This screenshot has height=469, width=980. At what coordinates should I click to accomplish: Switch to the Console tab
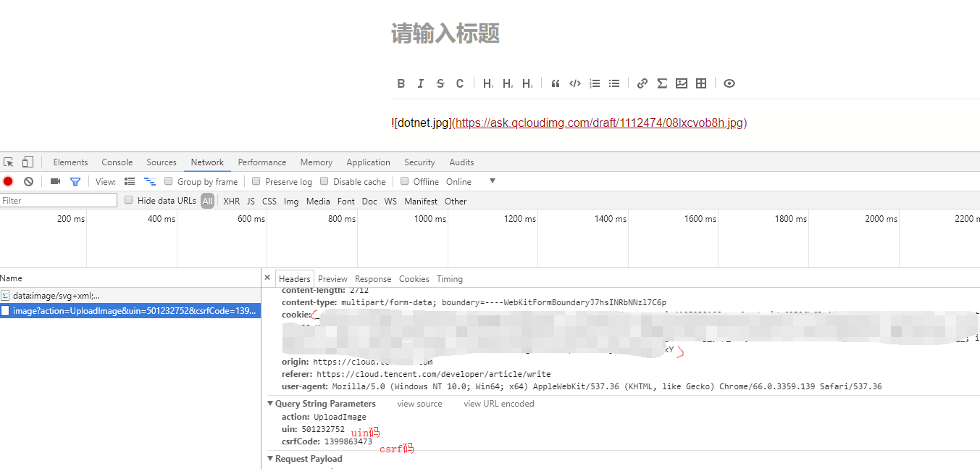coord(117,162)
